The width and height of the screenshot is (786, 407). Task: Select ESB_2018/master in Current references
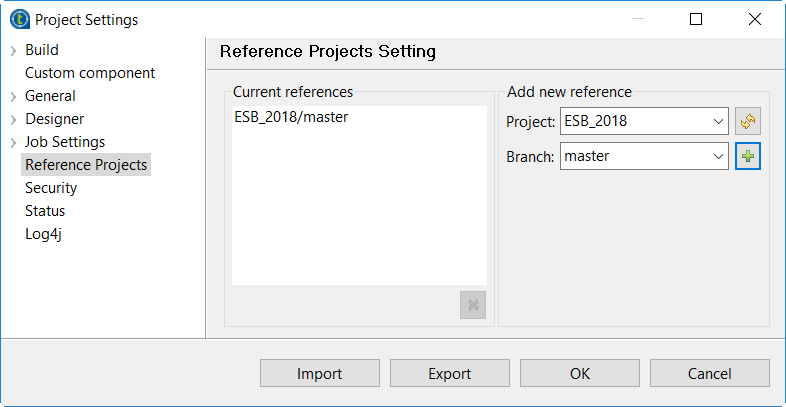point(291,117)
